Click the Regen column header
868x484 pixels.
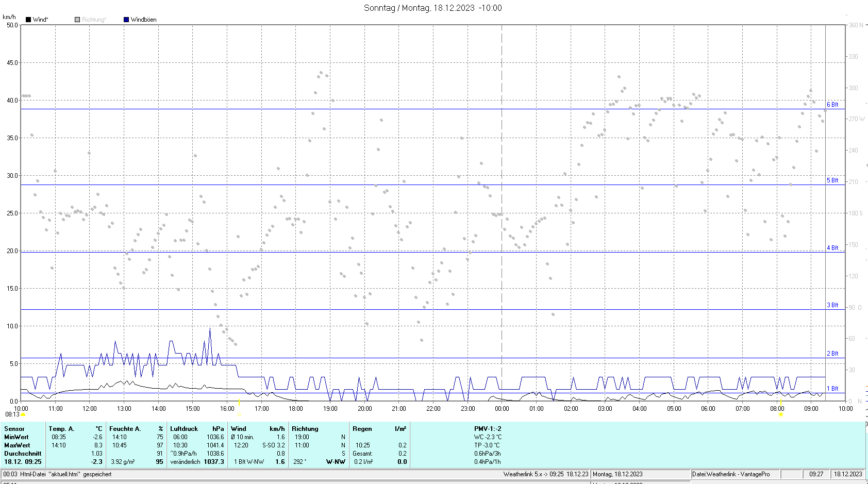click(362, 429)
